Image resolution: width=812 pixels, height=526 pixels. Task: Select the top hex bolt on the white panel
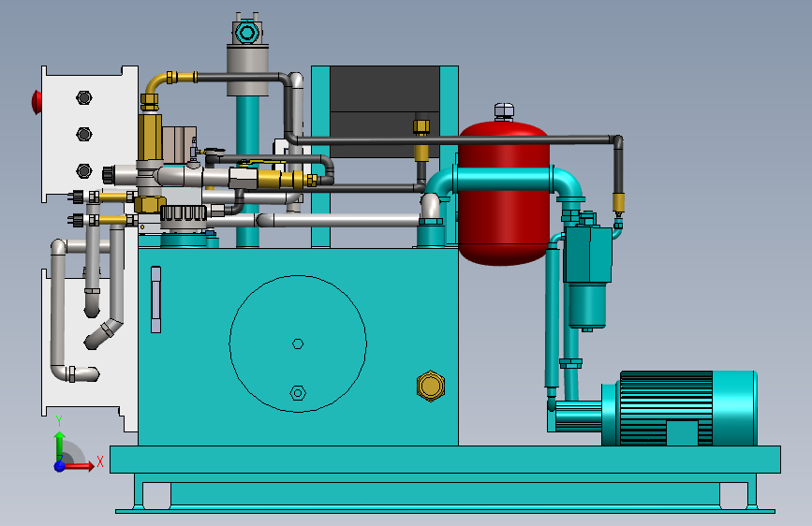coord(84,97)
